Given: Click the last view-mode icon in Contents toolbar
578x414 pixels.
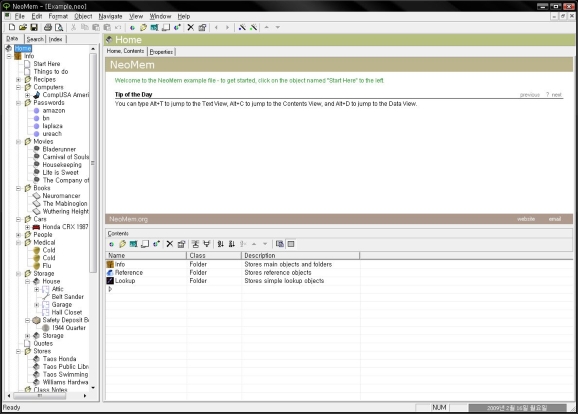Looking at the screenshot, I should click(x=291, y=244).
